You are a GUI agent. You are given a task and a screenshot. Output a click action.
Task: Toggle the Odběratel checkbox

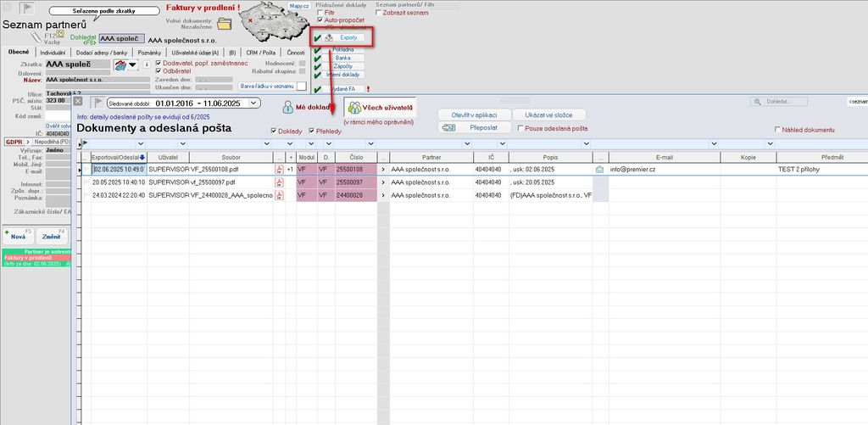click(159, 71)
